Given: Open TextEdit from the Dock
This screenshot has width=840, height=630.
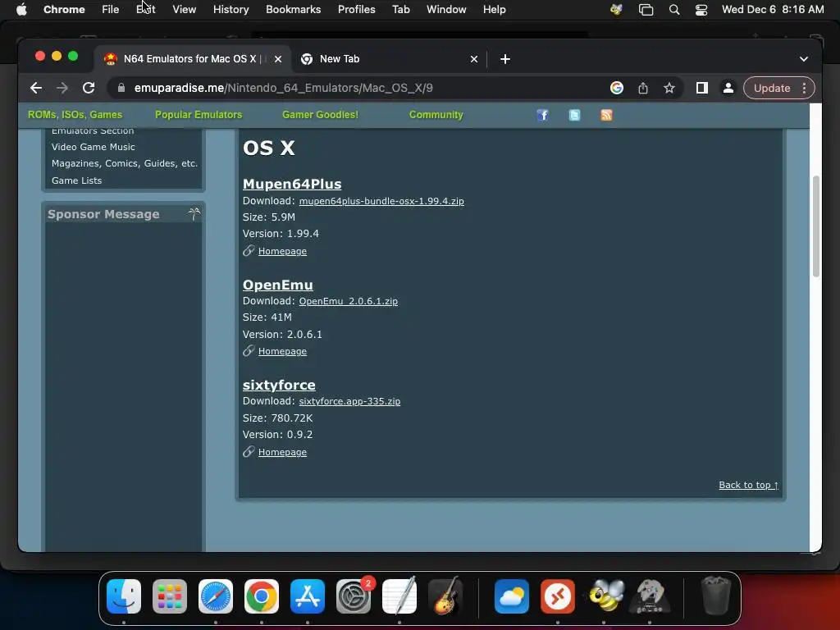Looking at the screenshot, I should pos(399,596).
